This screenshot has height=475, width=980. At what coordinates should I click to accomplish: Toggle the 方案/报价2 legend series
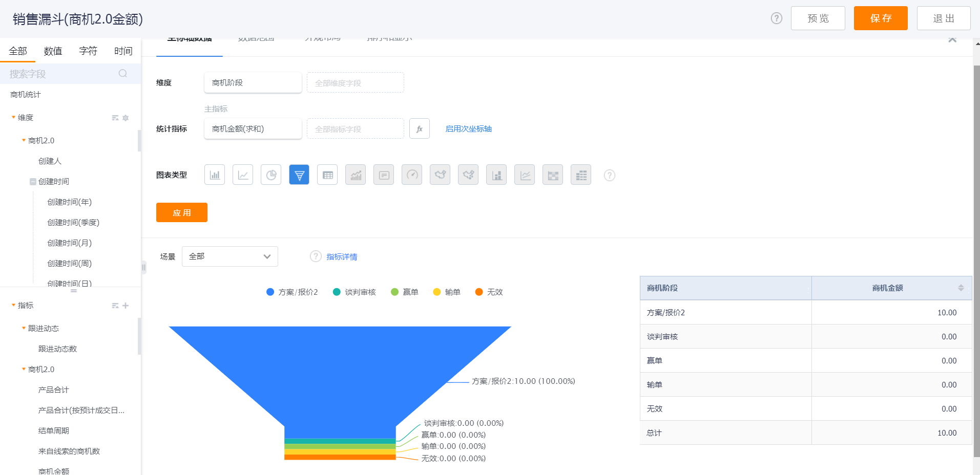tap(292, 292)
